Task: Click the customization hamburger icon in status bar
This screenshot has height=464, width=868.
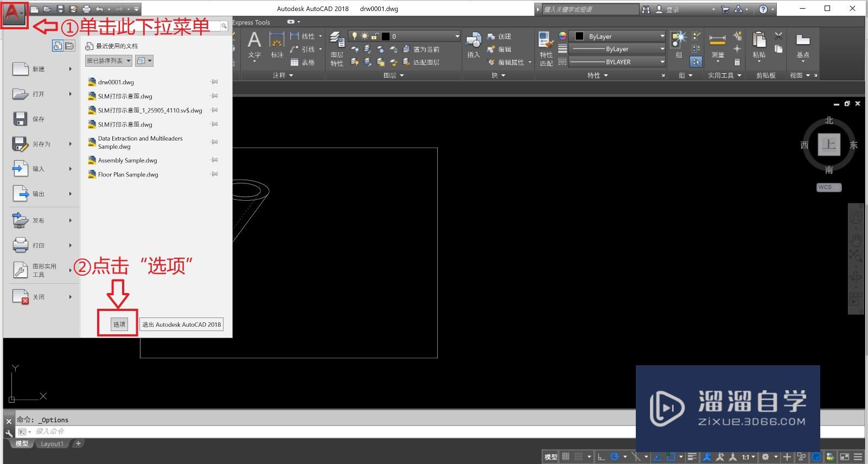Action: tap(858, 457)
